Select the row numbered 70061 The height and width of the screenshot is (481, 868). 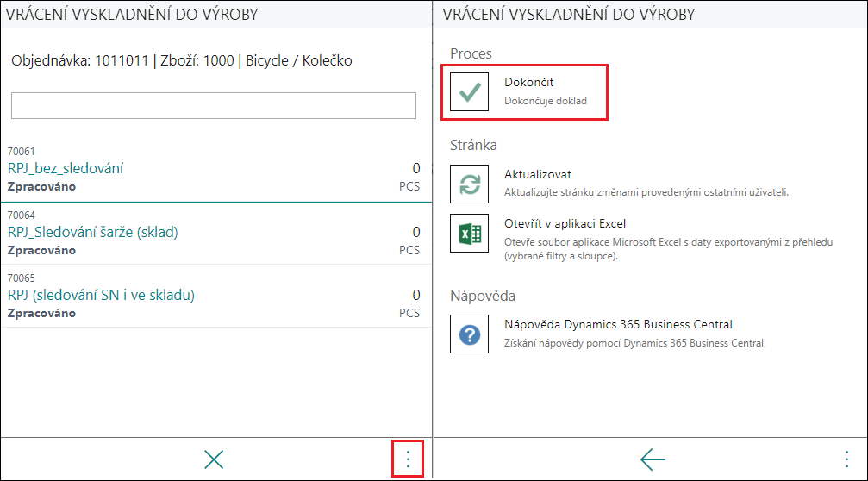tap(215, 169)
